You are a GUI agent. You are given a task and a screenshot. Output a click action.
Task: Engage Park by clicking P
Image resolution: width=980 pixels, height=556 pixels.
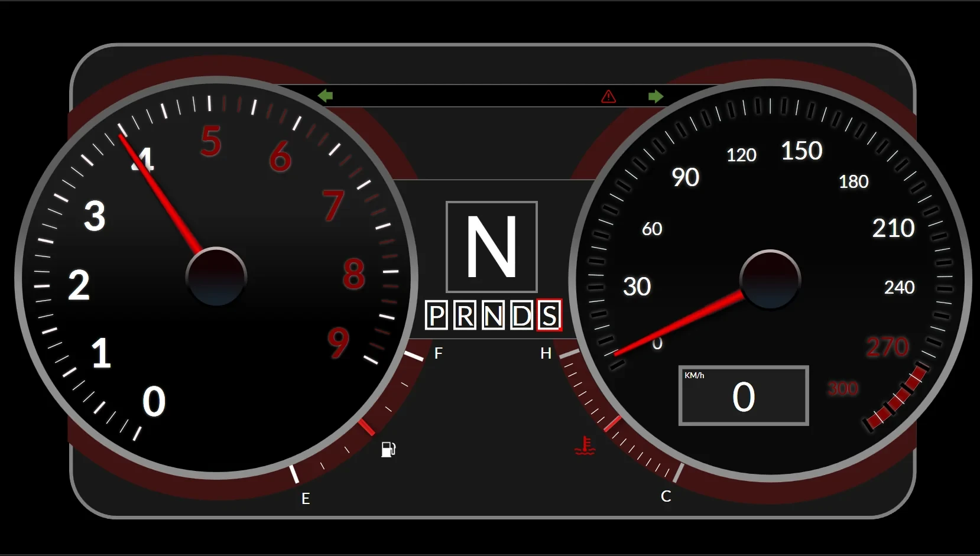[x=437, y=316]
